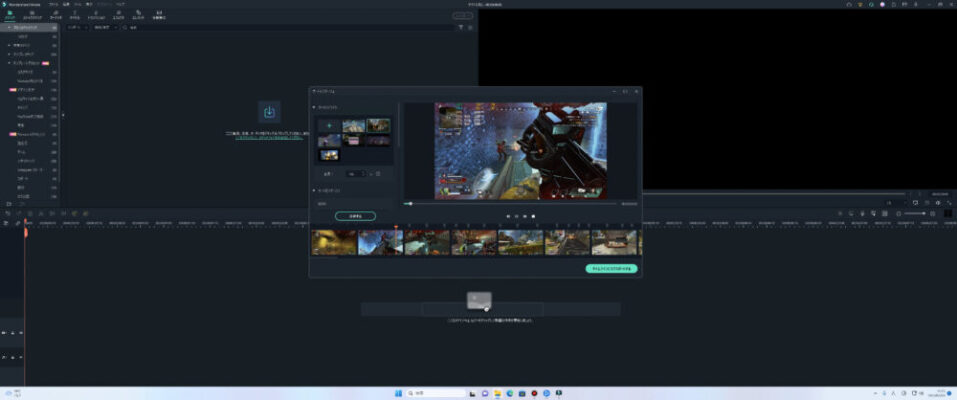Open the Effects tab
This screenshot has width=957, height=400.
[118, 15]
